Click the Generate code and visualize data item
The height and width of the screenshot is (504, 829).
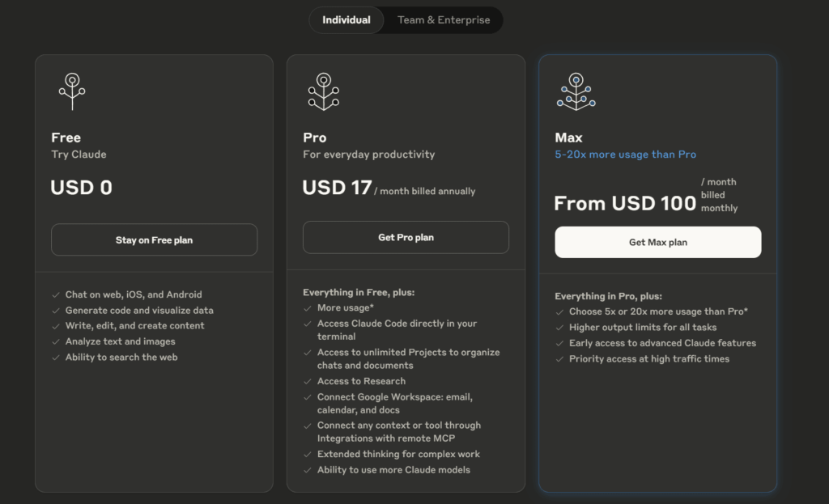pyautogui.click(x=139, y=311)
